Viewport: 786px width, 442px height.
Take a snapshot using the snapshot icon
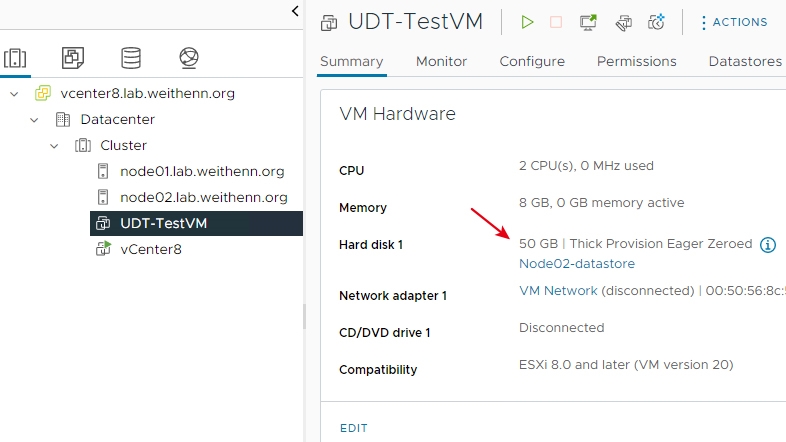coord(656,22)
